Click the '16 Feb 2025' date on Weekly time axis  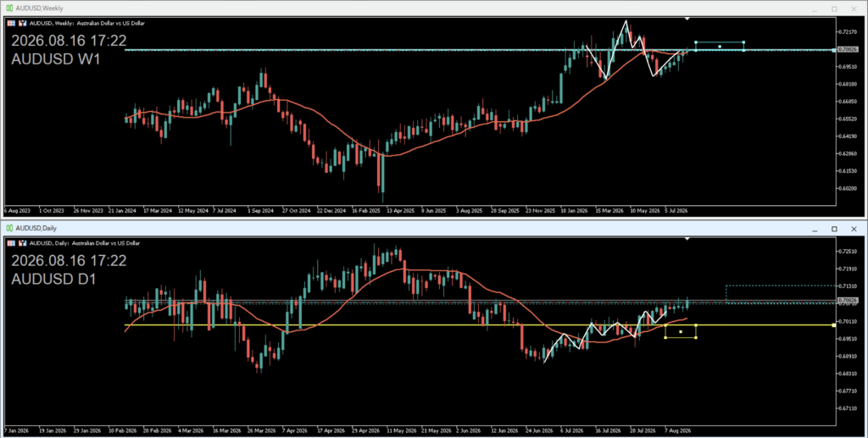pos(366,211)
